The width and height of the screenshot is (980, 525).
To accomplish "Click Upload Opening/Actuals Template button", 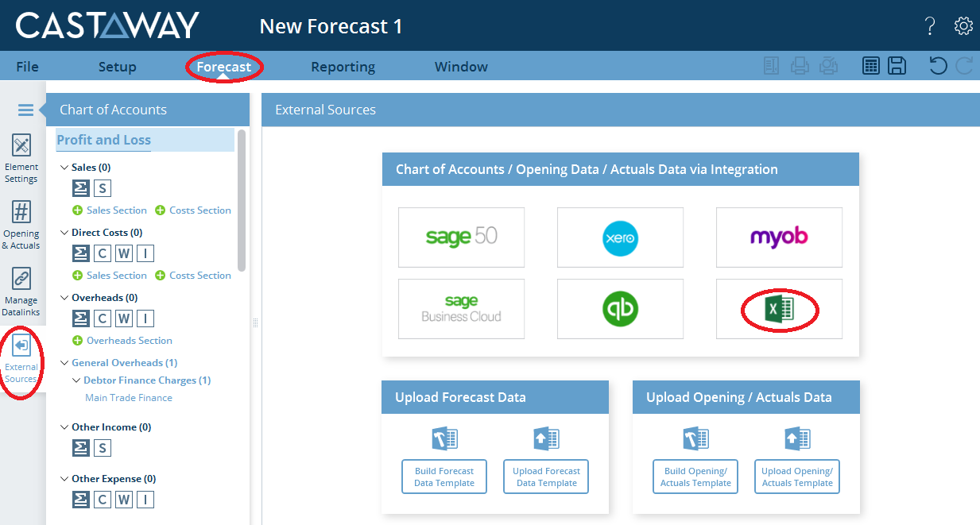I will point(797,477).
